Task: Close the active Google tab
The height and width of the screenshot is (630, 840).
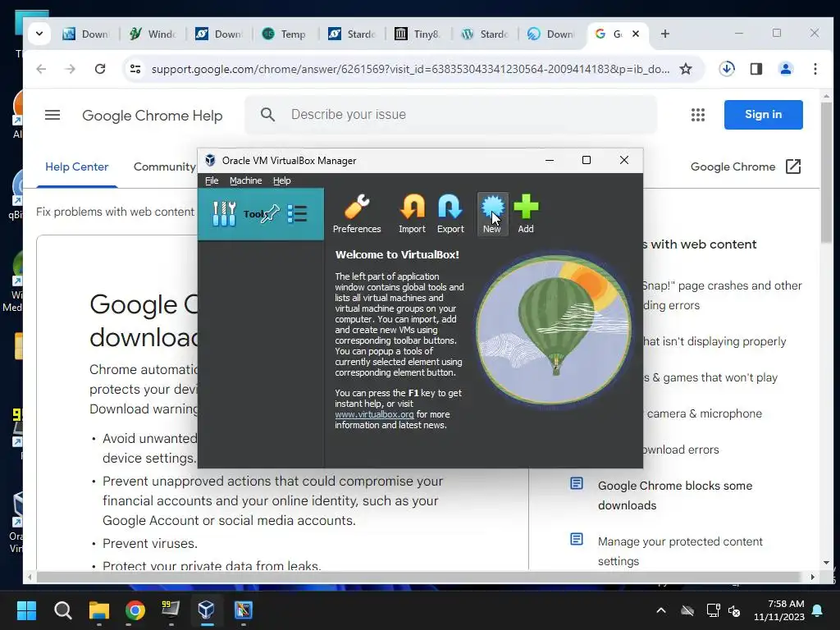Action: pos(636,34)
